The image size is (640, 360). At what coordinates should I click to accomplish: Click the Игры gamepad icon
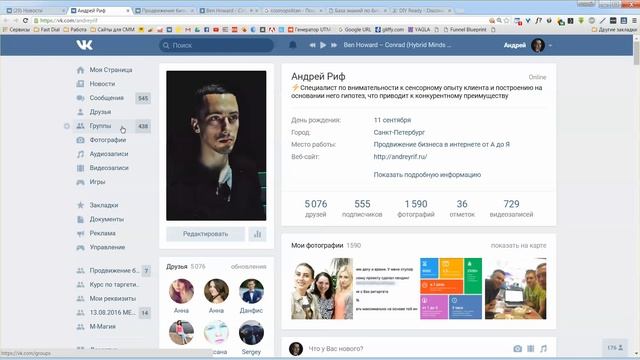point(80,182)
